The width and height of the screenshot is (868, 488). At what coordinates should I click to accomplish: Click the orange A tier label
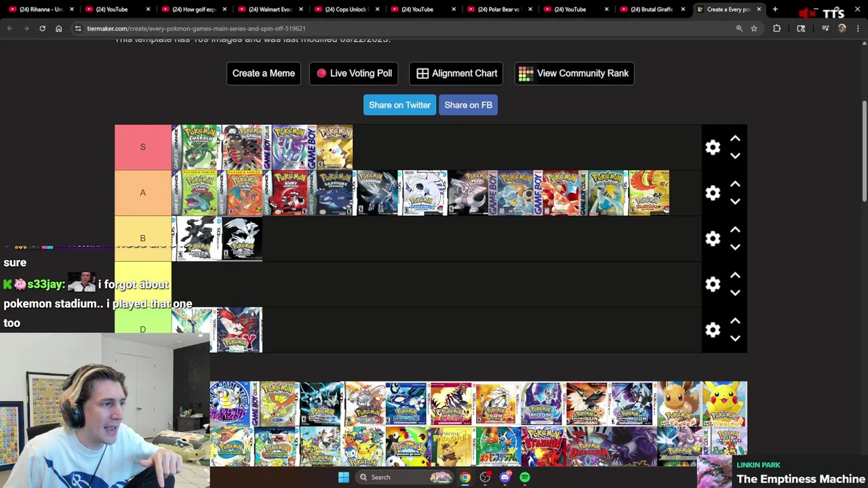click(x=142, y=193)
